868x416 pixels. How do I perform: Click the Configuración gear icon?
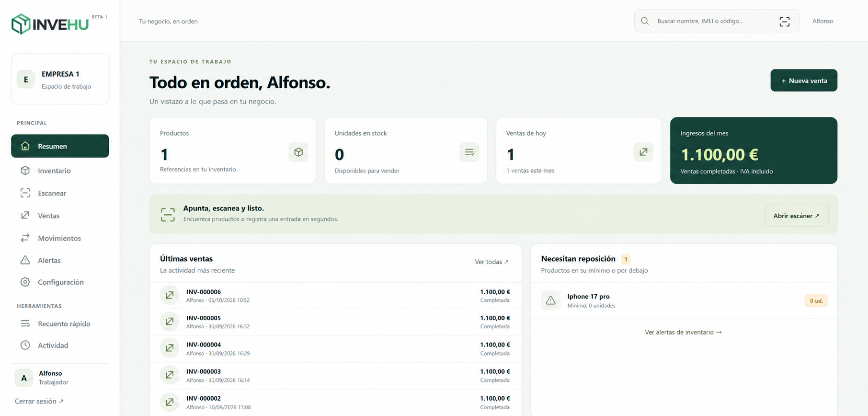click(x=25, y=282)
